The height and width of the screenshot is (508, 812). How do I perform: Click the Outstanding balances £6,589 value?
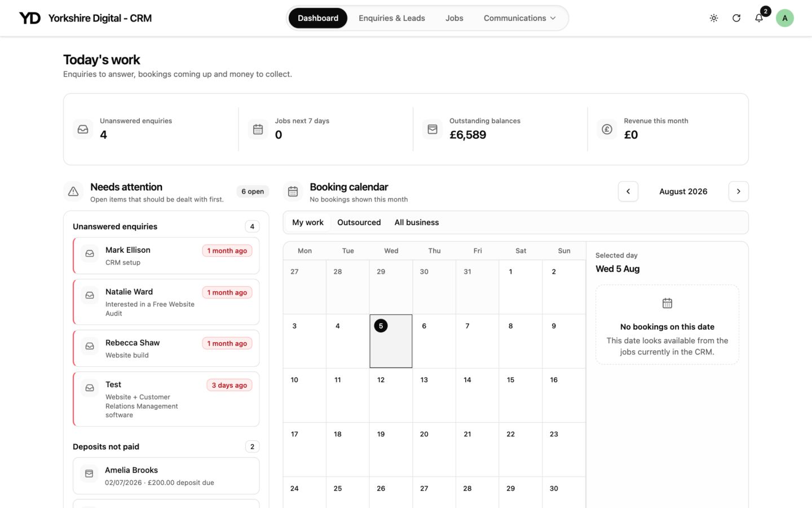(x=467, y=135)
